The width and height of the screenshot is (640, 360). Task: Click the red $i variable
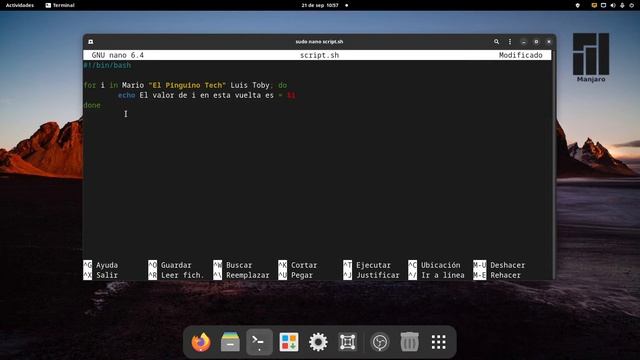pos(291,95)
